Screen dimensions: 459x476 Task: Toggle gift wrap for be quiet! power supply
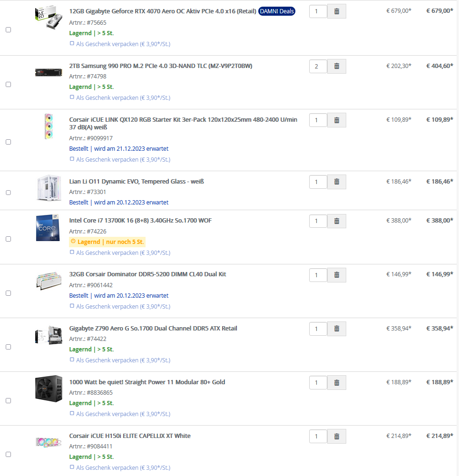tap(72, 413)
